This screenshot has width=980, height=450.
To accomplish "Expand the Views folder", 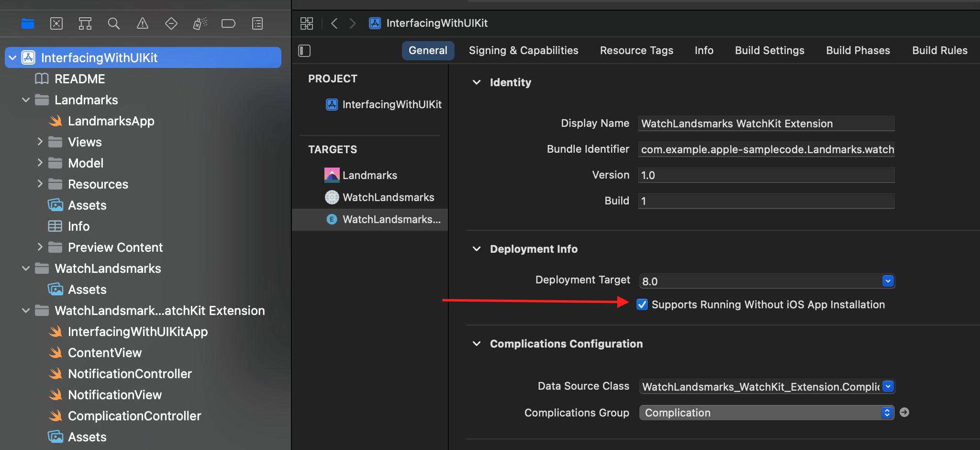I will (x=40, y=142).
